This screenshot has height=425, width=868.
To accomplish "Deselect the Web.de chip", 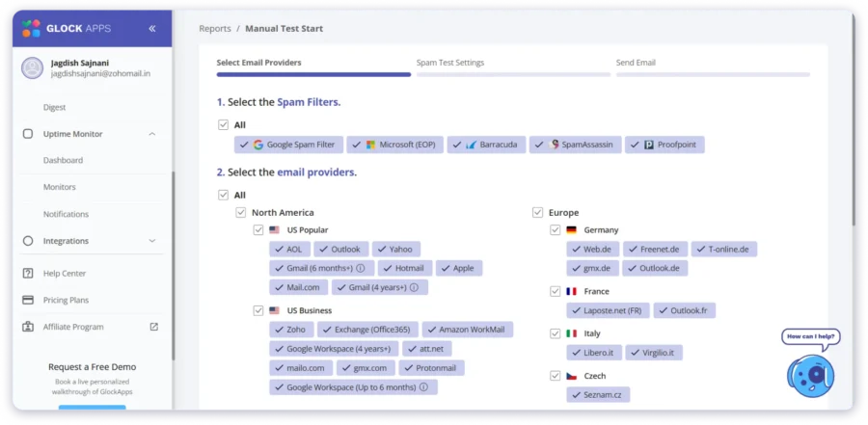I will [593, 249].
